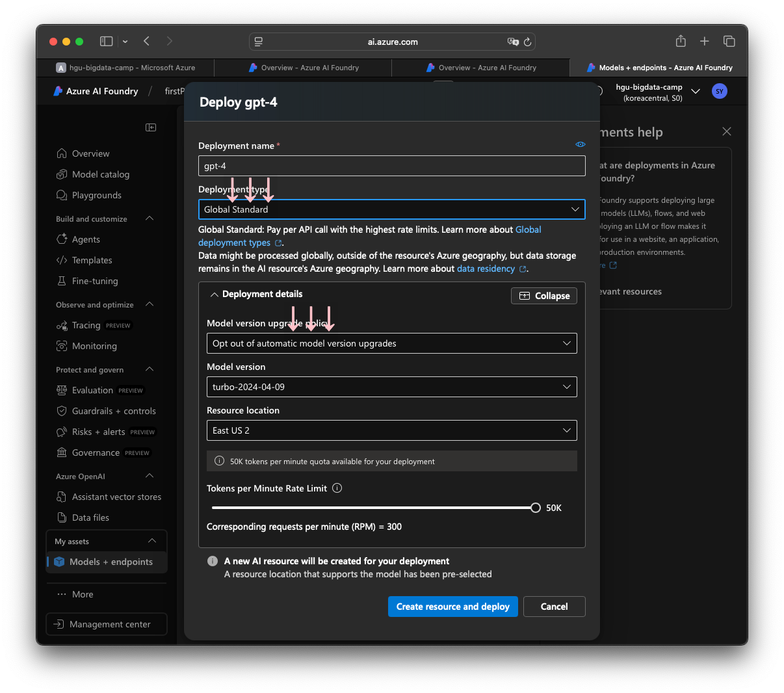Open Governance preview page
Image resolution: width=784 pixels, height=693 pixels.
[103, 452]
